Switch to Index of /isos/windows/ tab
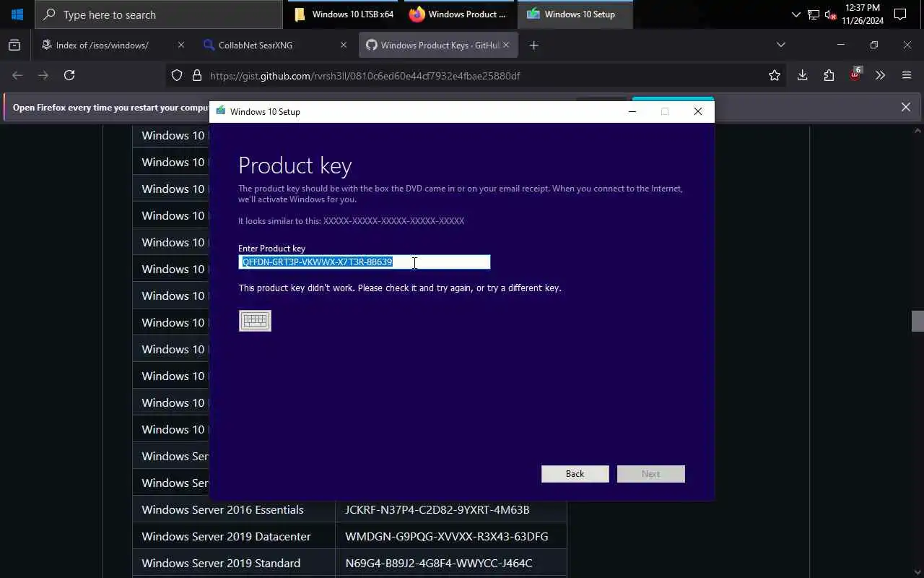This screenshot has width=924, height=578. click(112, 45)
